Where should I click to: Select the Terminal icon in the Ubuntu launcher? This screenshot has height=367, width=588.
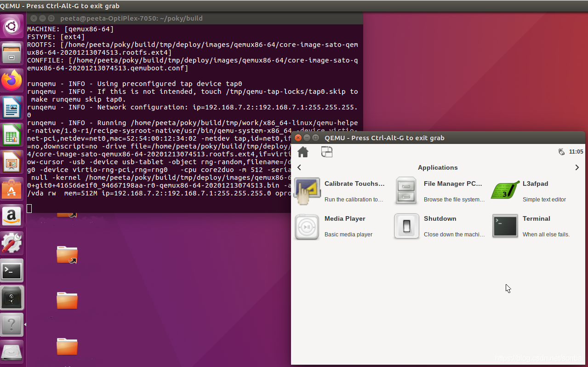(x=12, y=270)
